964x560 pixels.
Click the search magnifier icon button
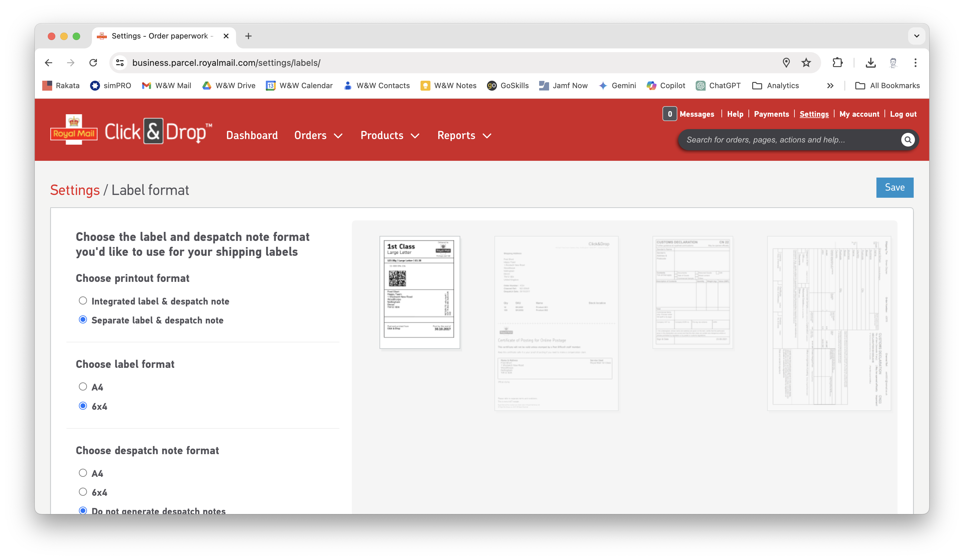click(907, 140)
